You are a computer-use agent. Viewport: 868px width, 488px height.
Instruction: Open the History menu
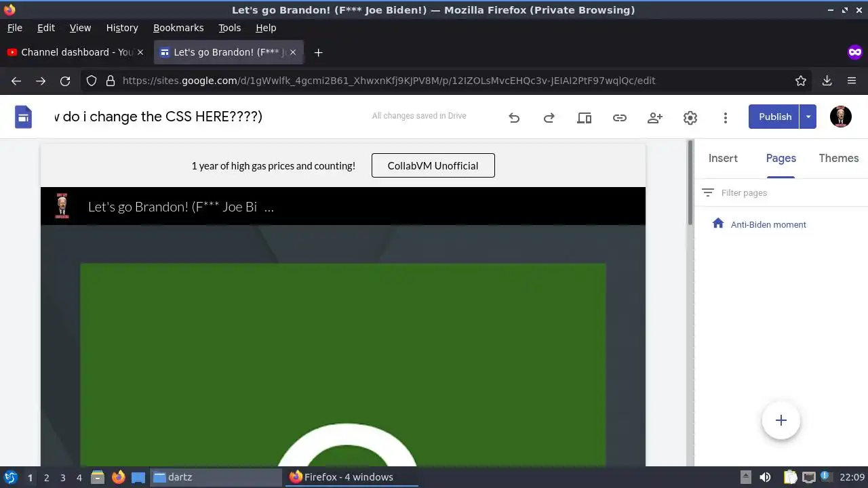[122, 28]
